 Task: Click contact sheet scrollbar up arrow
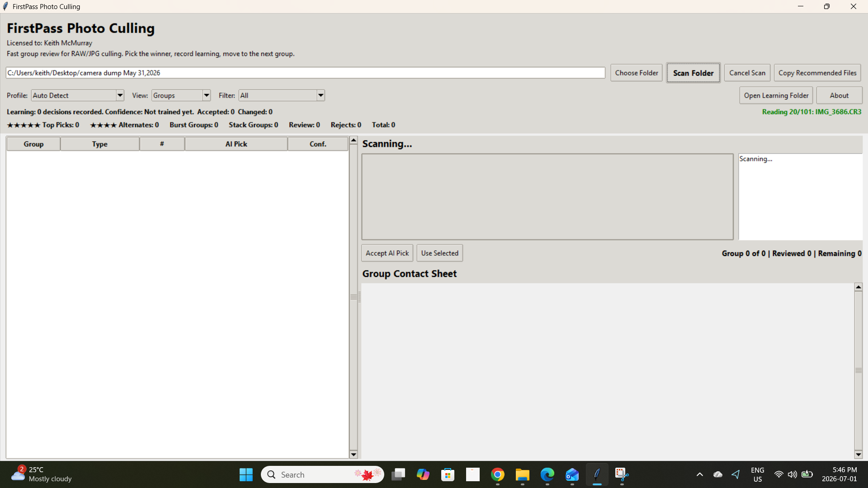858,287
